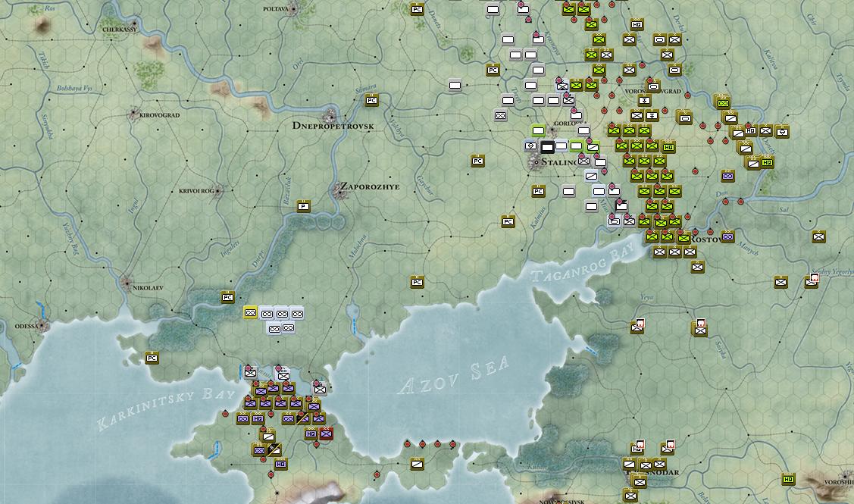Select the lone infantry unit south of Rostov
This screenshot has height=504, width=854.
click(x=698, y=267)
